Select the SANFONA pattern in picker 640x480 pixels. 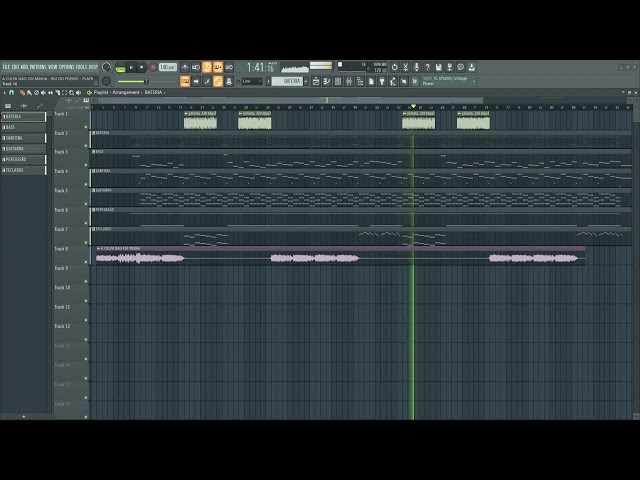tap(24, 138)
